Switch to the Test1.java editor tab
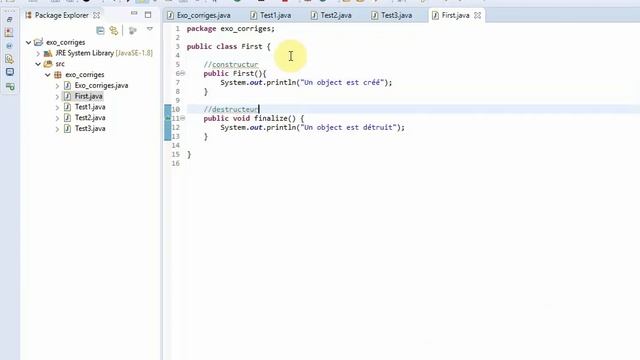The image size is (640, 360). point(276,16)
